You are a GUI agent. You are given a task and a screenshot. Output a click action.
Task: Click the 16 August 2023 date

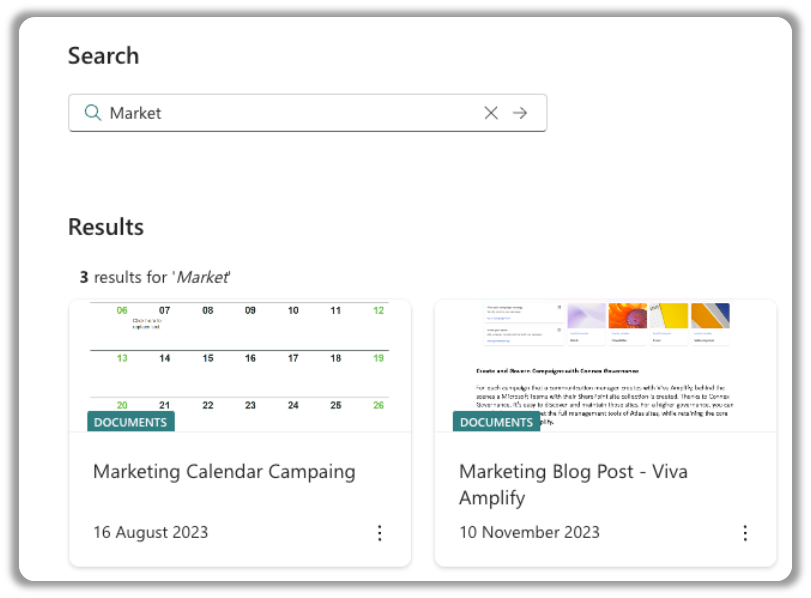[x=151, y=532]
